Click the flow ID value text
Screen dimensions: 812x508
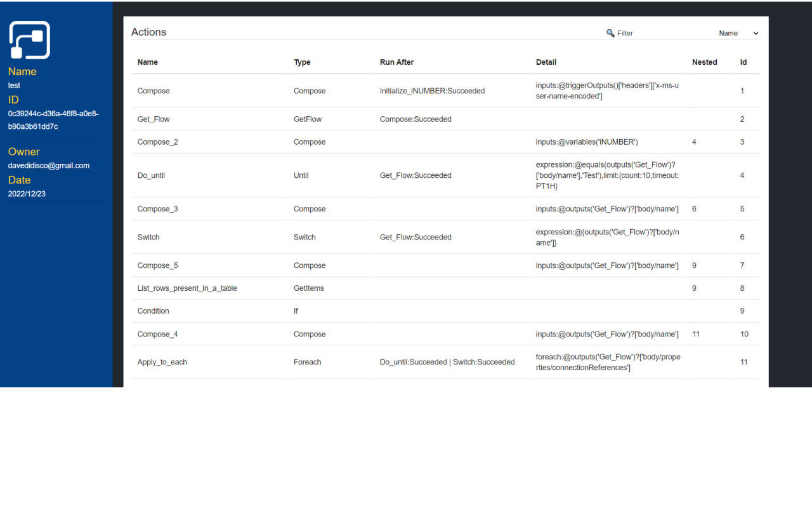[x=53, y=120]
